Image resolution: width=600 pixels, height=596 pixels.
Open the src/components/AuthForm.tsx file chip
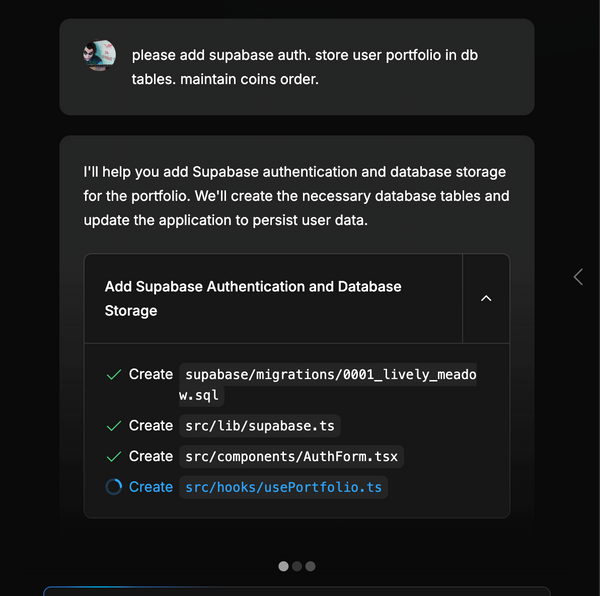tap(292, 457)
